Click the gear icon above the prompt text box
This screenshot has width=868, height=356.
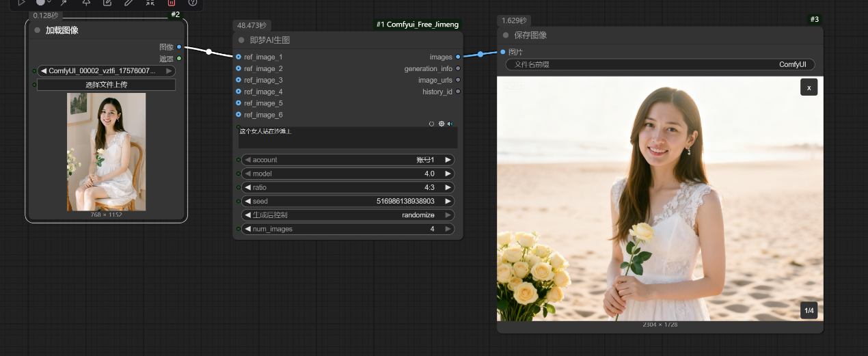click(441, 124)
